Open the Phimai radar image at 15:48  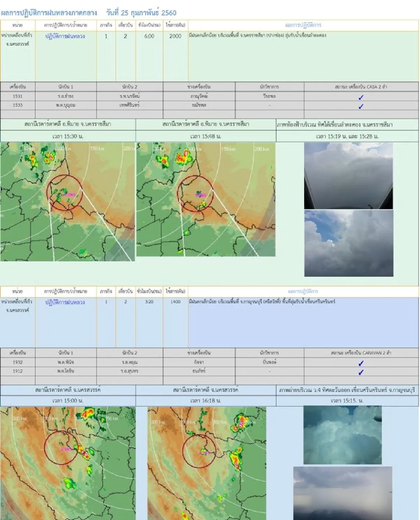tap(206, 200)
